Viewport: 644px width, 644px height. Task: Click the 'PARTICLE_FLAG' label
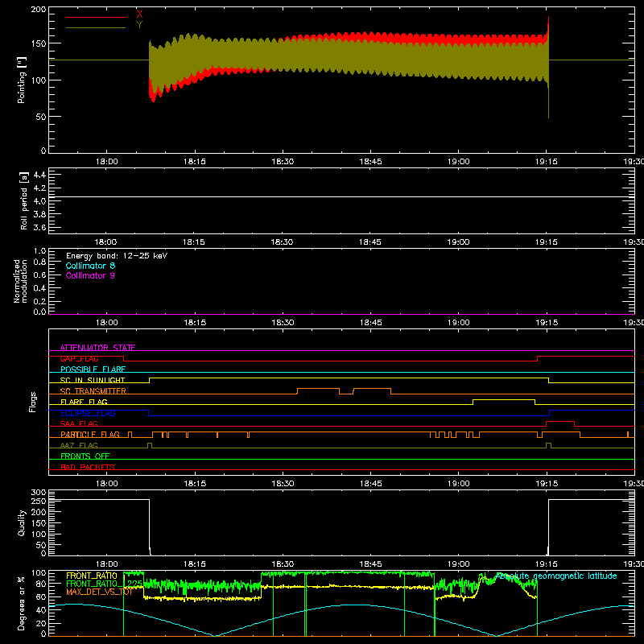click(90, 434)
